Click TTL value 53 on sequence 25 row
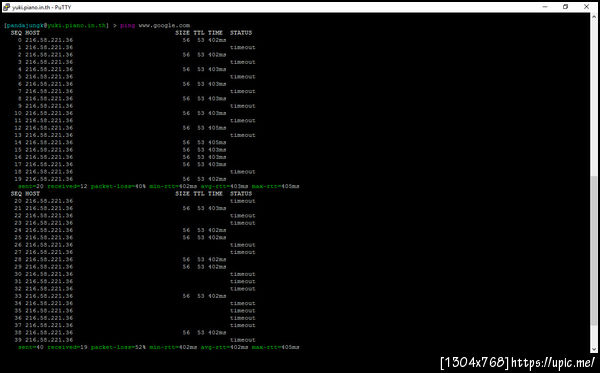 point(201,237)
